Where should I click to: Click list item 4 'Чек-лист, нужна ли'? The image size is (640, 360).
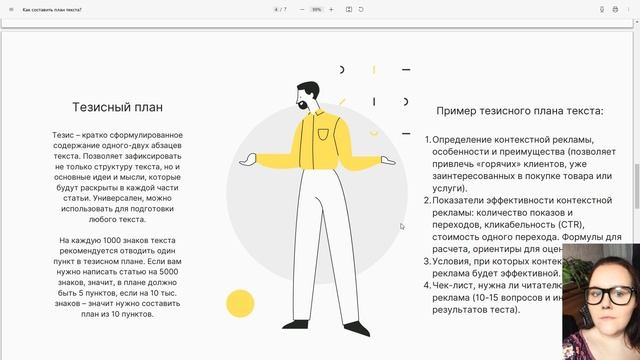pyautogui.click(x=493, y=297)
